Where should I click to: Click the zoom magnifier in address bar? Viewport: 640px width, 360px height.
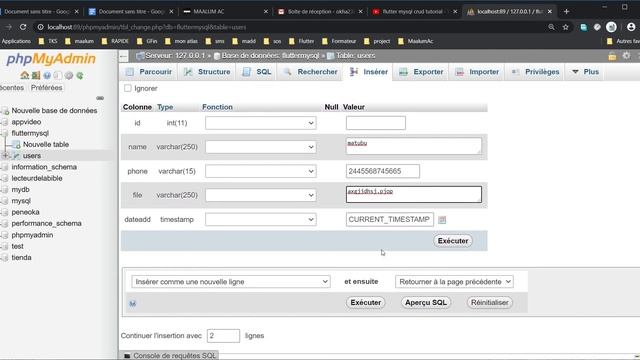click(x=551, y=27)
